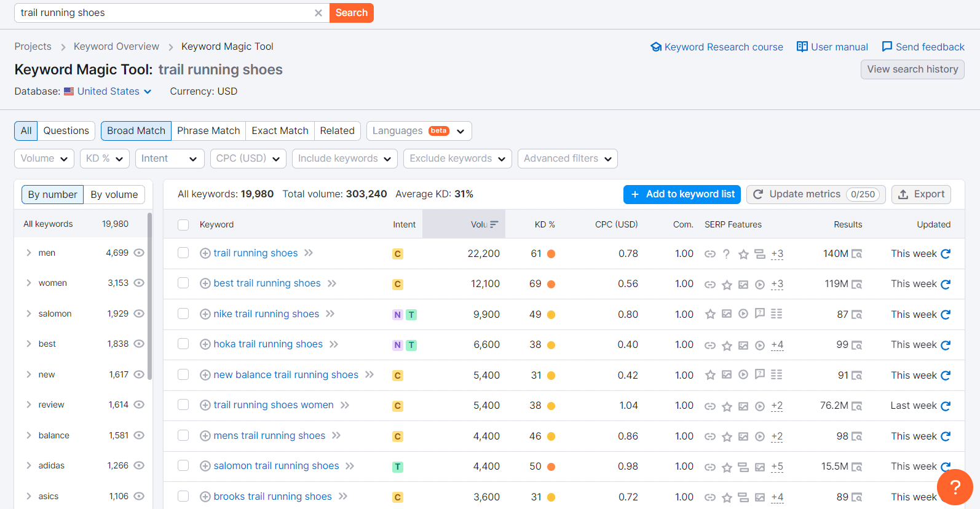Open the orange help question mark bubble
This screenshot has width=980, height=509.
(x=955, y=487)
